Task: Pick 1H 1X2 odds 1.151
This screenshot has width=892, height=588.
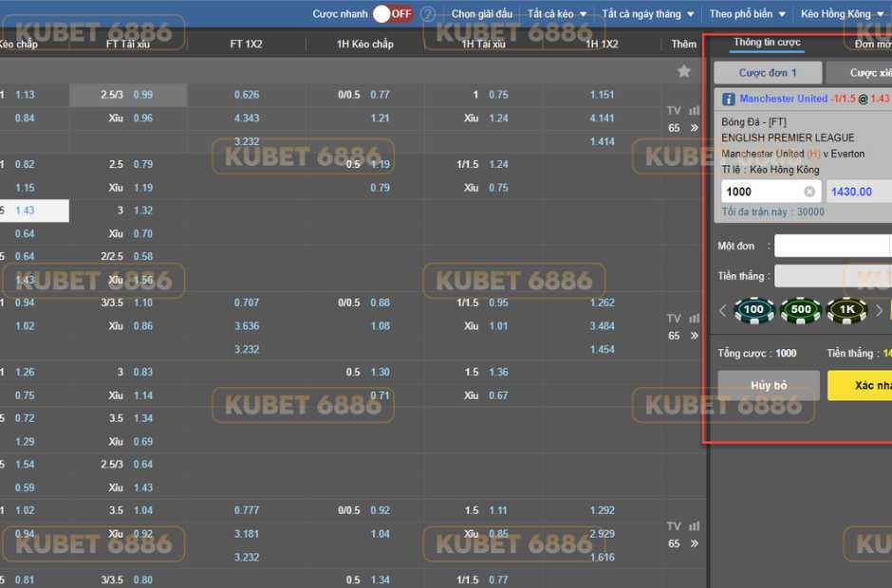Action: 602,95
